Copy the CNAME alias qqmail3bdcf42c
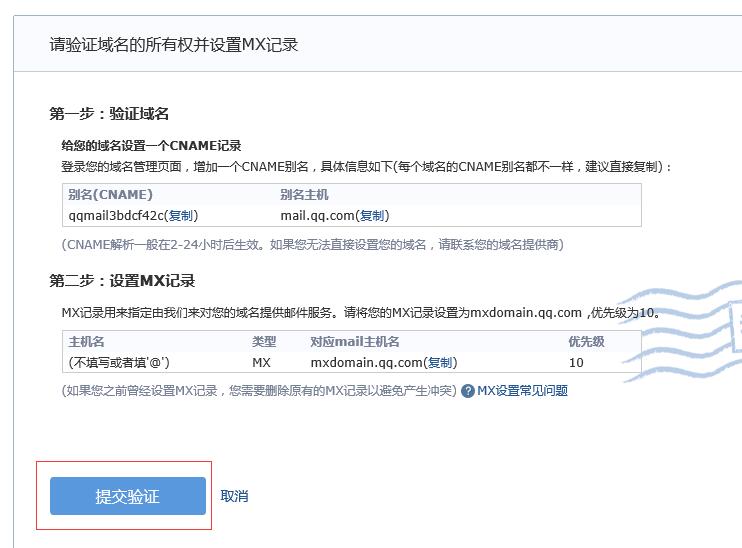The width and height of the screenshot is (742, 548). tap(181, 216)
